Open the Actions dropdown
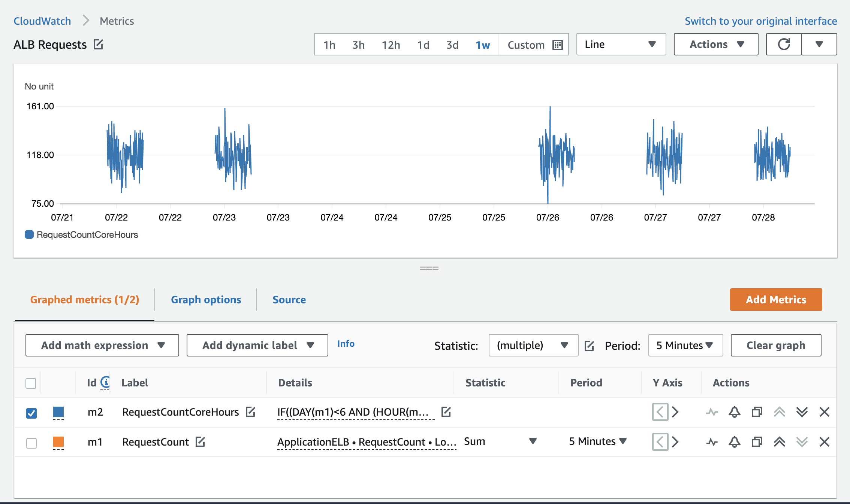 (x=715, y=44)
